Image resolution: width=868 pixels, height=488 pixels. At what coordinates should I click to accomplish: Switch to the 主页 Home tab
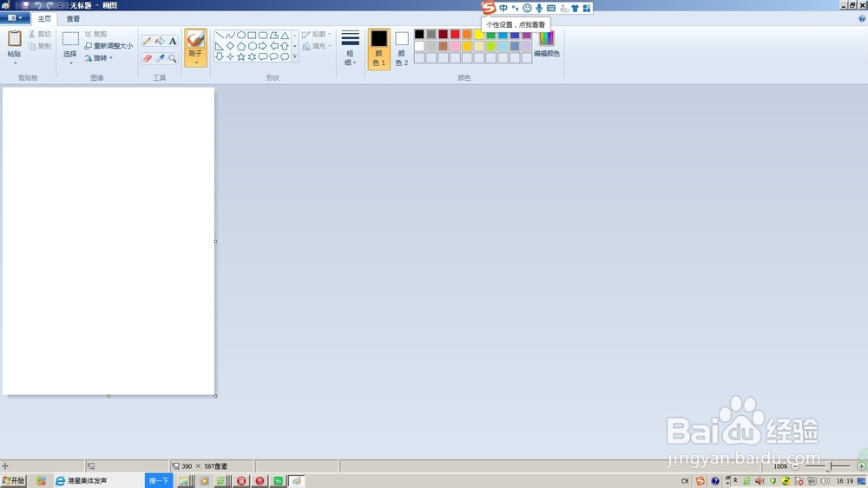click(x=44, y=19)
